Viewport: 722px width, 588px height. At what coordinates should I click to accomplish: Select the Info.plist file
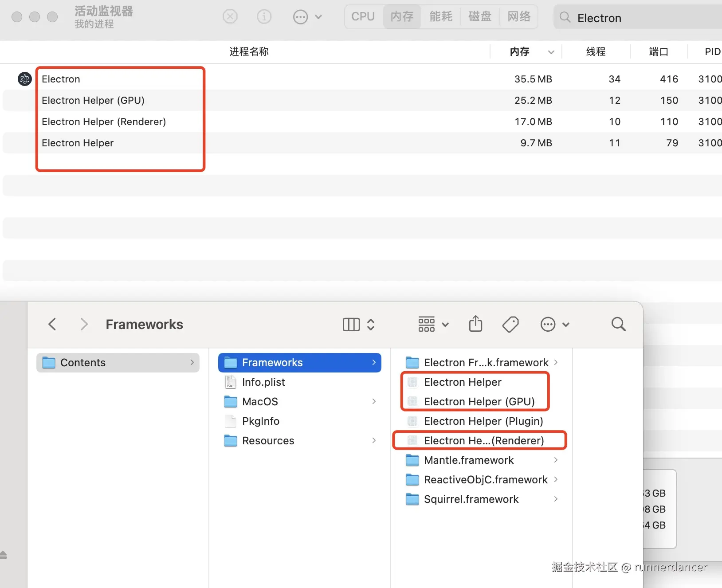click(x=300, y=382)
